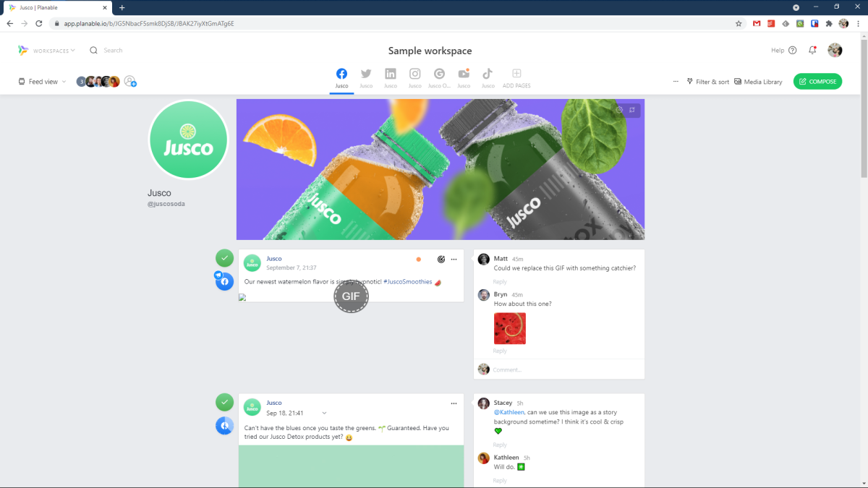This screenshot has width=868, height=488.
Task: Click Matt's avatar in comments
Action: [x=484, y=259]
